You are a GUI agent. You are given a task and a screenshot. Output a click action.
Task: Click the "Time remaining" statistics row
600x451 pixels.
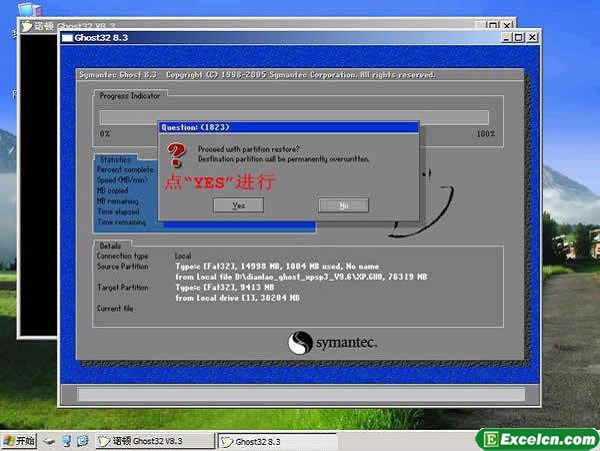pos(121,222)
